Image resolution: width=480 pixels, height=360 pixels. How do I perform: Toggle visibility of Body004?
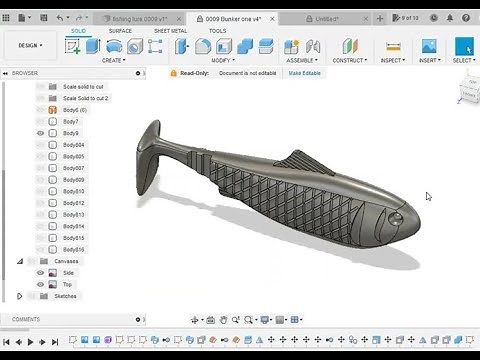click(40, 145)
